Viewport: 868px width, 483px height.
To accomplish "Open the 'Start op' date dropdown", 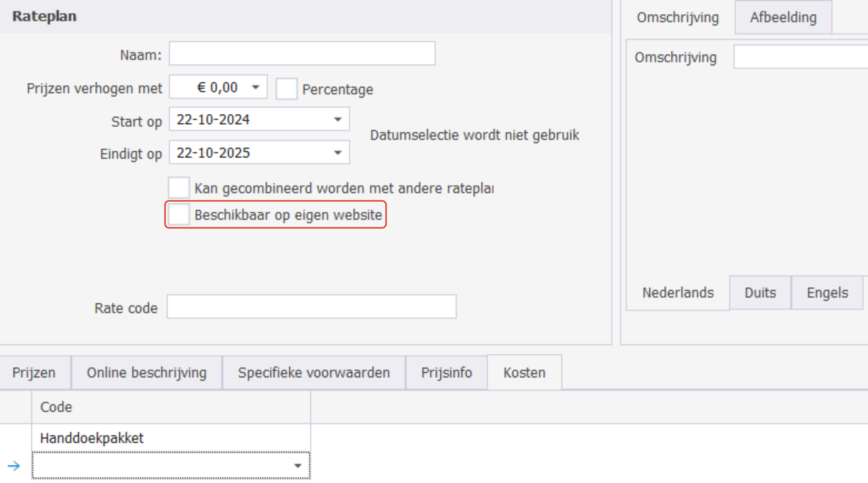I will (x=338, y=120).
